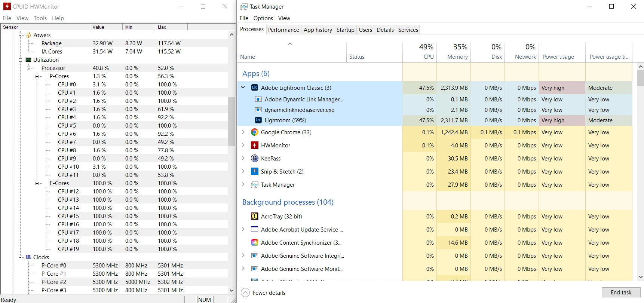Click the Adobe Genuine Software Integrity icon

pyautogui.click(x=255, y=255)
